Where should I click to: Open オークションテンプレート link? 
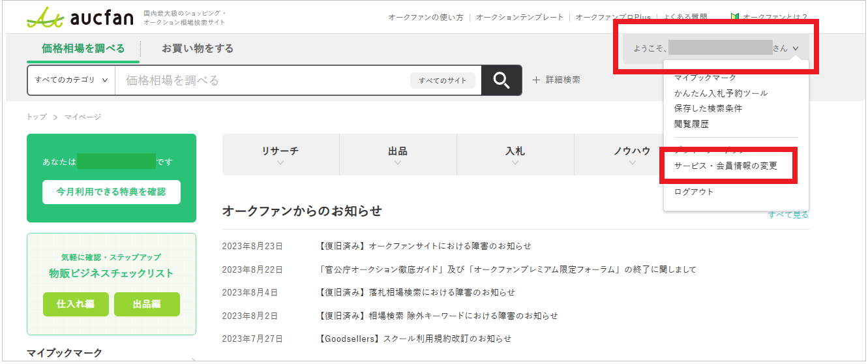[x=520, y=18]
